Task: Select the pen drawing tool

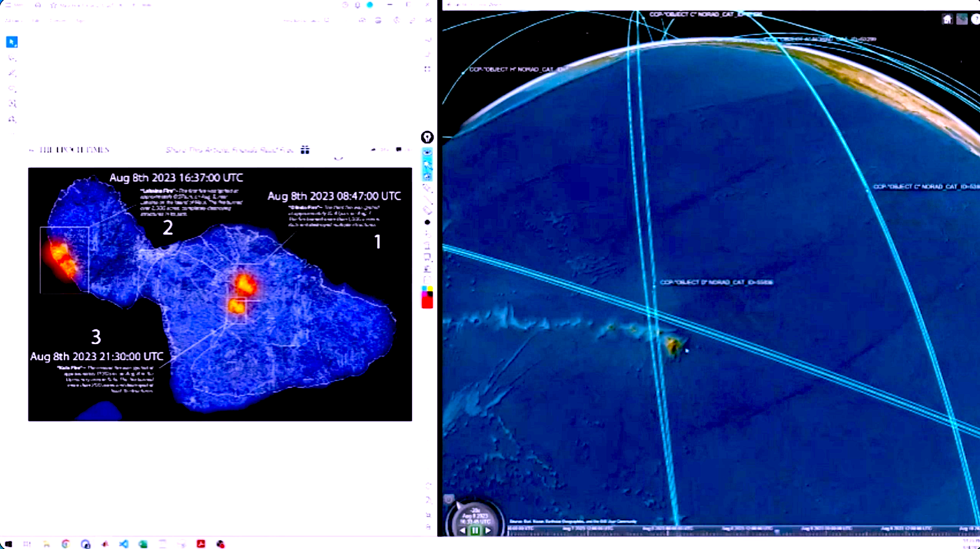Action: click(427, 188)
